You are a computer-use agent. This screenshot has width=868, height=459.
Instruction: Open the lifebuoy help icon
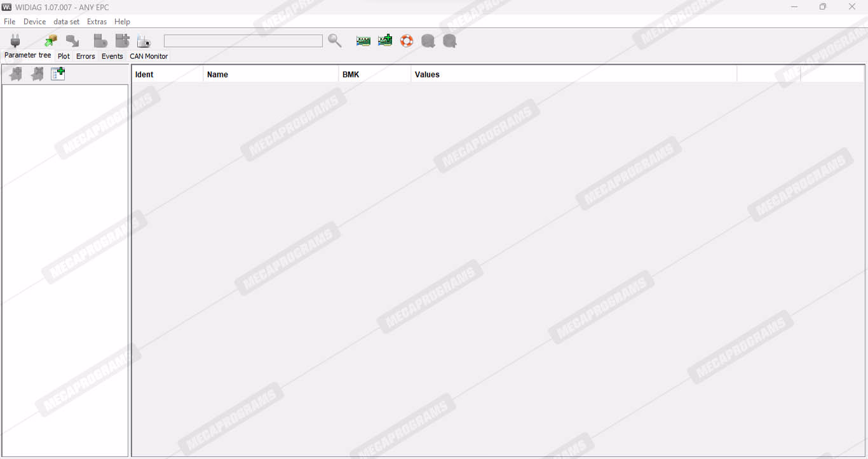(x=407, y=41)
